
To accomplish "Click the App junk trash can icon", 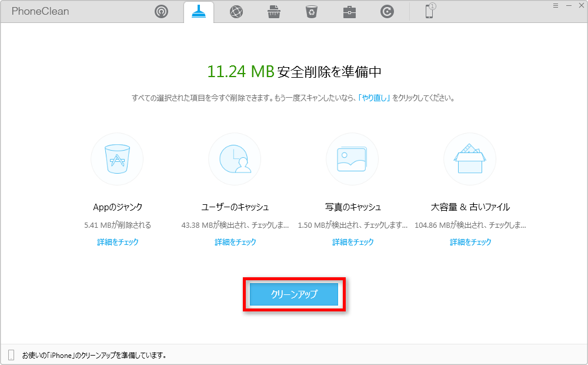I will (x=117, y=159).
